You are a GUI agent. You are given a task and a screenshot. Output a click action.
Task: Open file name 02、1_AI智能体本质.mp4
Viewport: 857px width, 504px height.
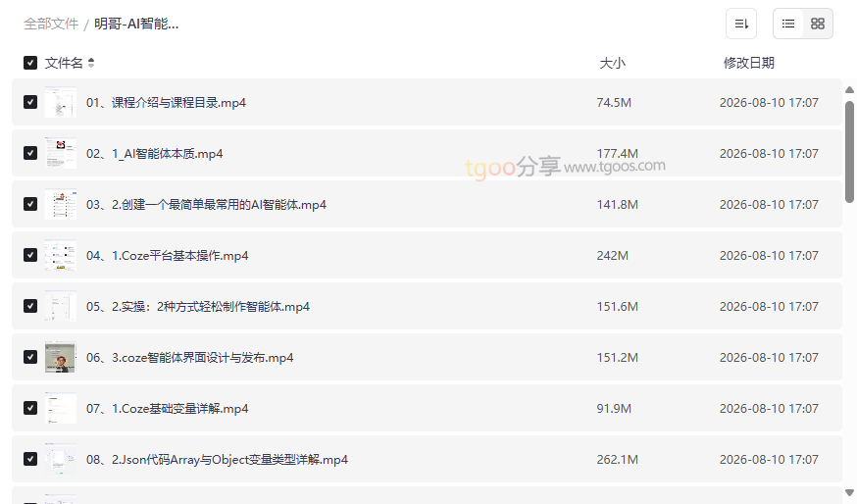click(x=155, y=154)
